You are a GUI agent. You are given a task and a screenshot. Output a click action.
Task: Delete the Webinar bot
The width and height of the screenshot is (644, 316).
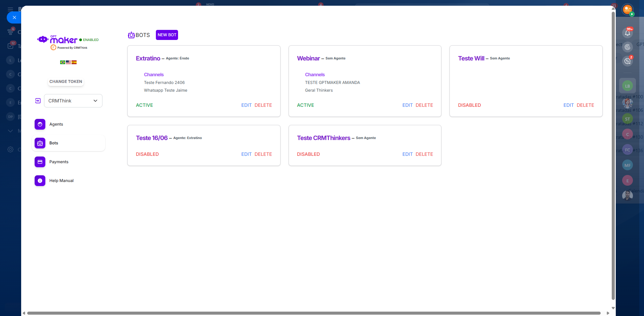click(x=424, y=105)
